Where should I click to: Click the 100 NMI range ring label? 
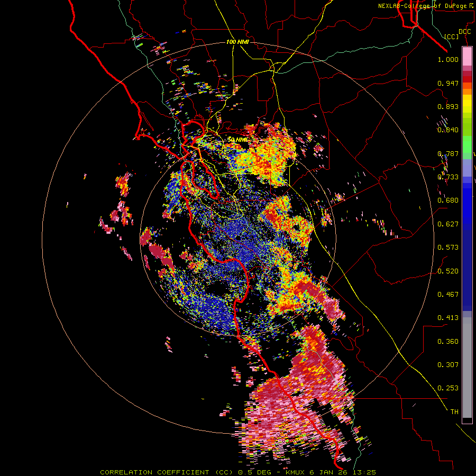click(x=237, y=42)
